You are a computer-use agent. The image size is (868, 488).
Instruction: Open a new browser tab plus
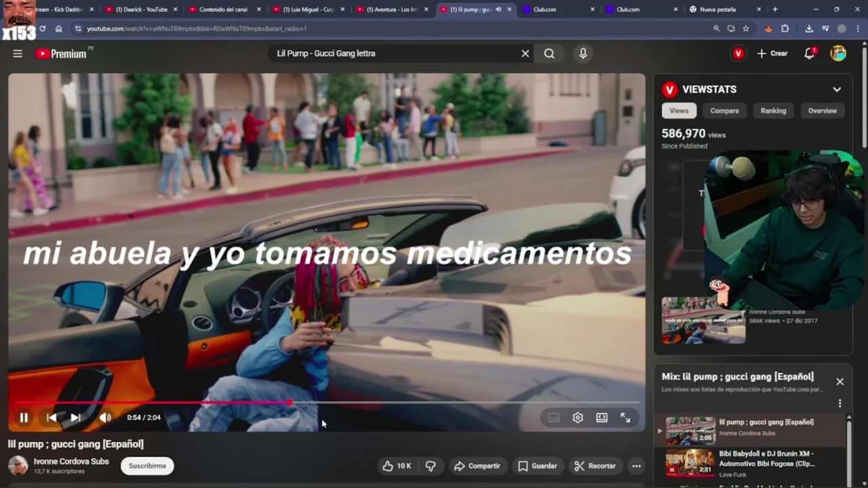point(775,9)
